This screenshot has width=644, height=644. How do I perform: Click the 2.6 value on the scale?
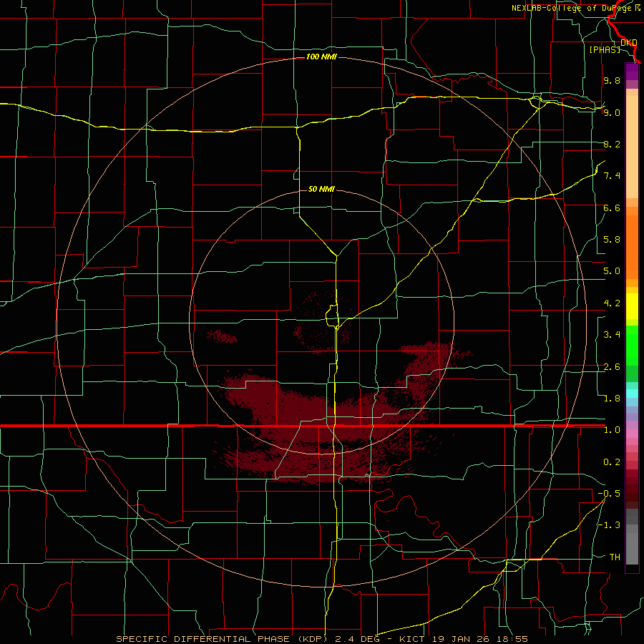pyautogui.click(x=612, y=367)
